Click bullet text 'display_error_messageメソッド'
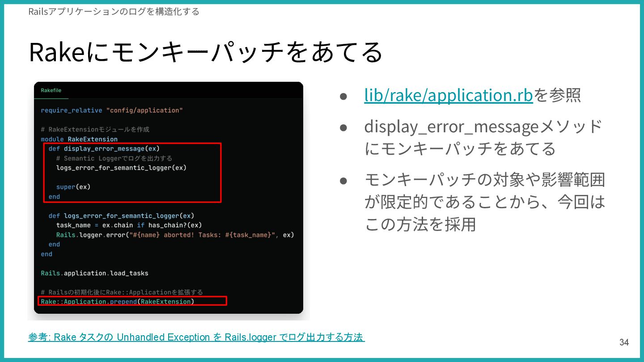Image resolution: width=644 pixels, height=362 pixels. [x=483, y=126]
